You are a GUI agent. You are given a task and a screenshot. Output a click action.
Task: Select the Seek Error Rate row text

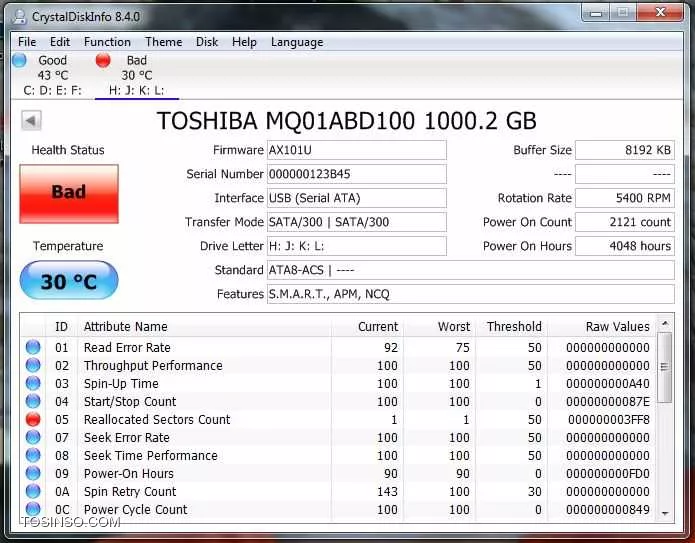click(127, 438)
